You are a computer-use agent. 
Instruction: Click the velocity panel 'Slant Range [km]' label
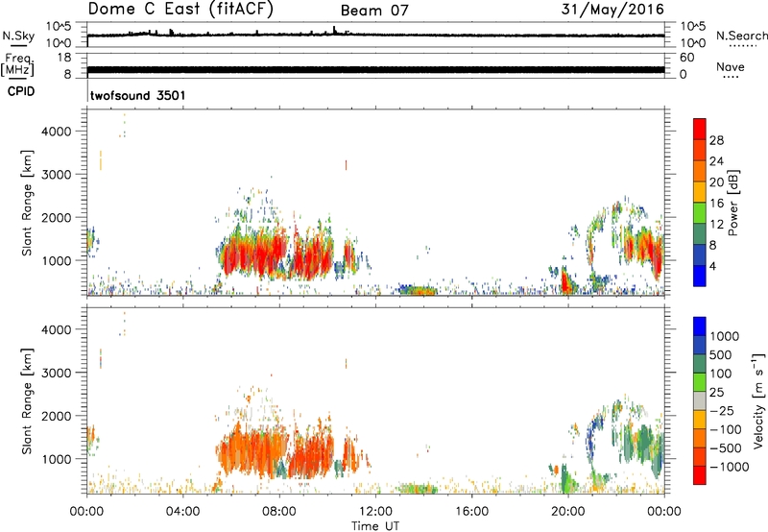(x=27, y=401)
